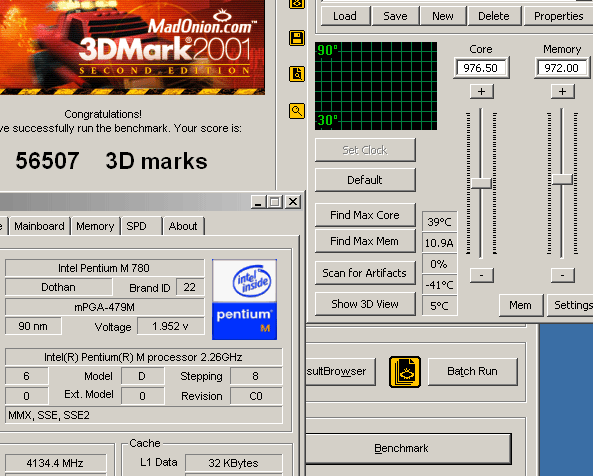Click the yellow magnifying glass icon
This screenshot has width=593, height=476.
297,111
